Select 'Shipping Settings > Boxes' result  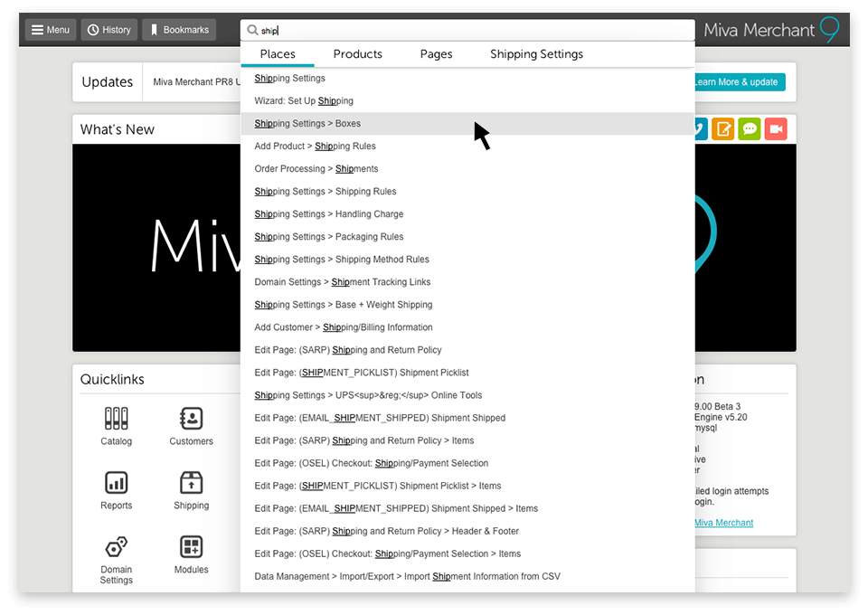467,123
